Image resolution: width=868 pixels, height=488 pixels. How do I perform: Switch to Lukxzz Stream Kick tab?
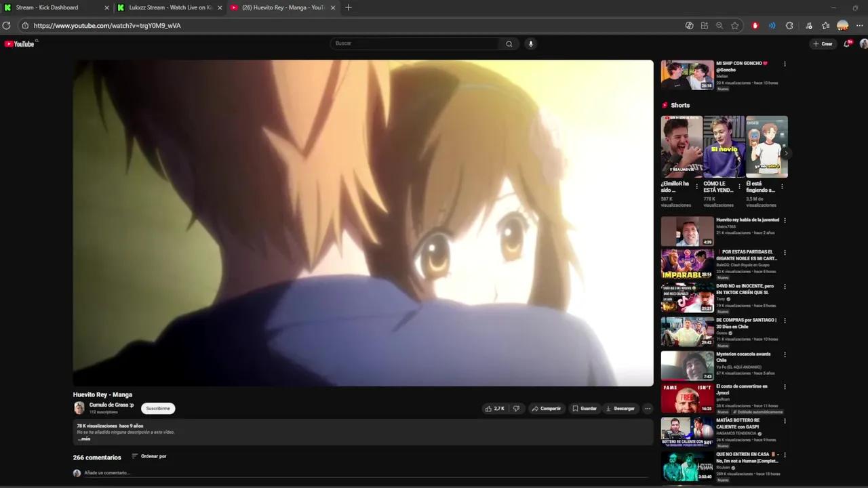point(170,7)
